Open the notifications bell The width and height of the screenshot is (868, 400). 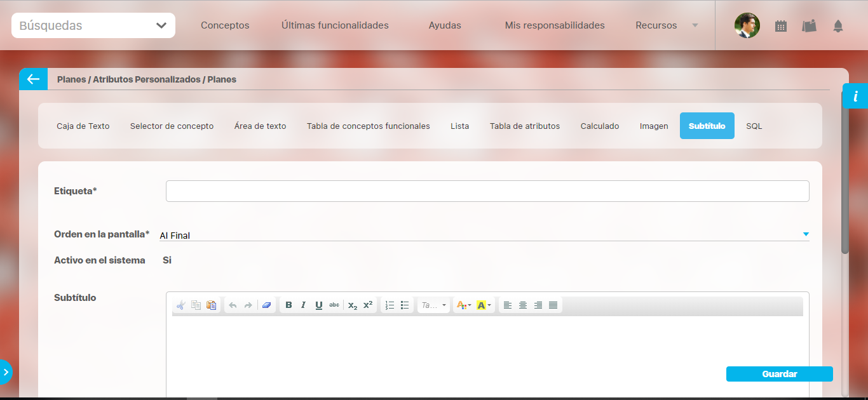coord(838,26)
